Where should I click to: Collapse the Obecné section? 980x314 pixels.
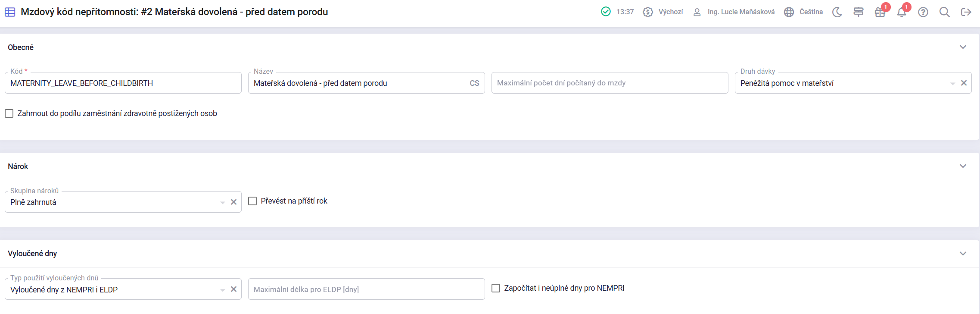coord(963,47)
